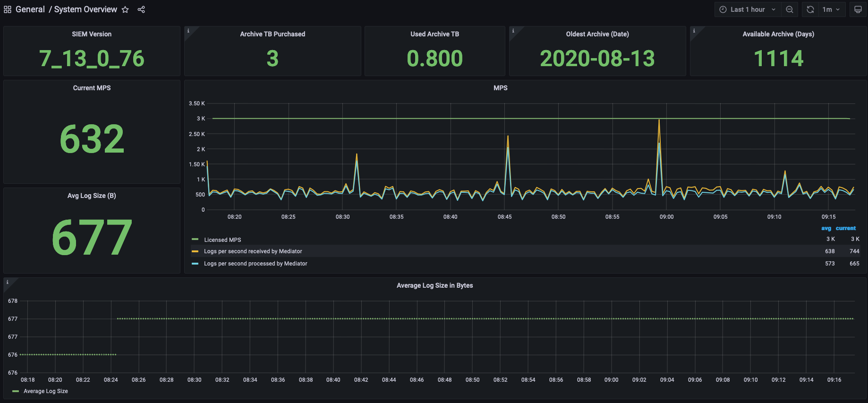Expand the 1m refresh interval dropdown
Screen dimensions: 868x403
coord(831,9)
